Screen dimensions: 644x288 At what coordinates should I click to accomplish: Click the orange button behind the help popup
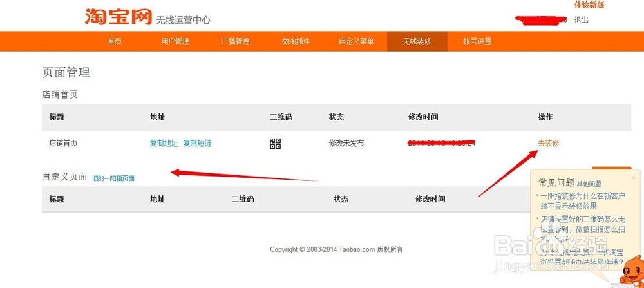click(611, 168)
